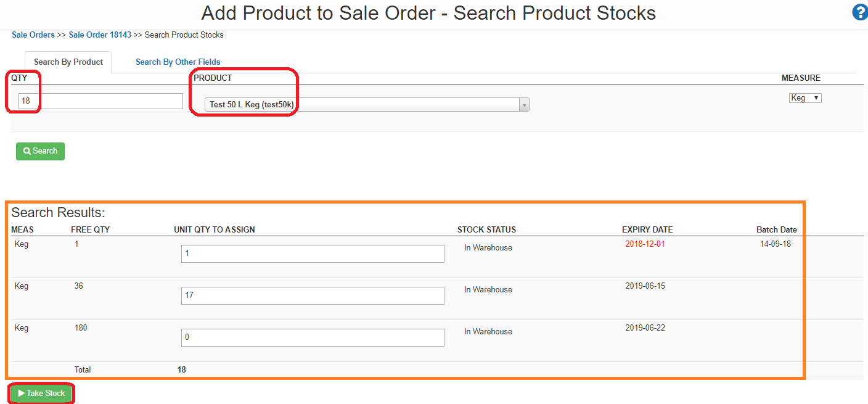Select the Search By Product tab
The width and height of the screenshot is (868, 404).
(x=68, y=62)
